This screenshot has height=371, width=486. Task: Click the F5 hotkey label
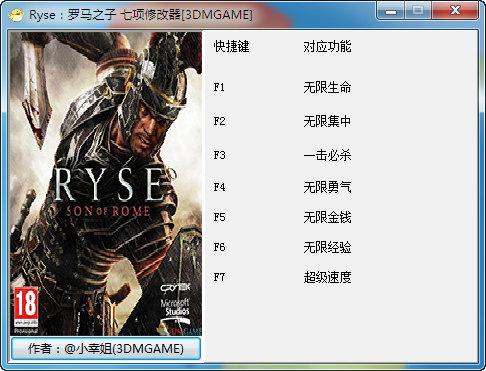pos(219,217)
